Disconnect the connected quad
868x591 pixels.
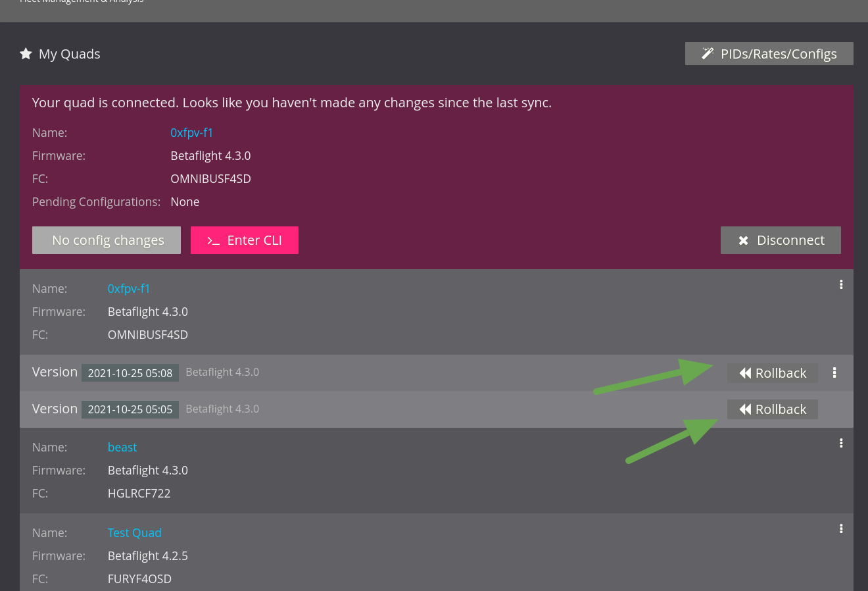pyautogui.click(x=781, y=240)
